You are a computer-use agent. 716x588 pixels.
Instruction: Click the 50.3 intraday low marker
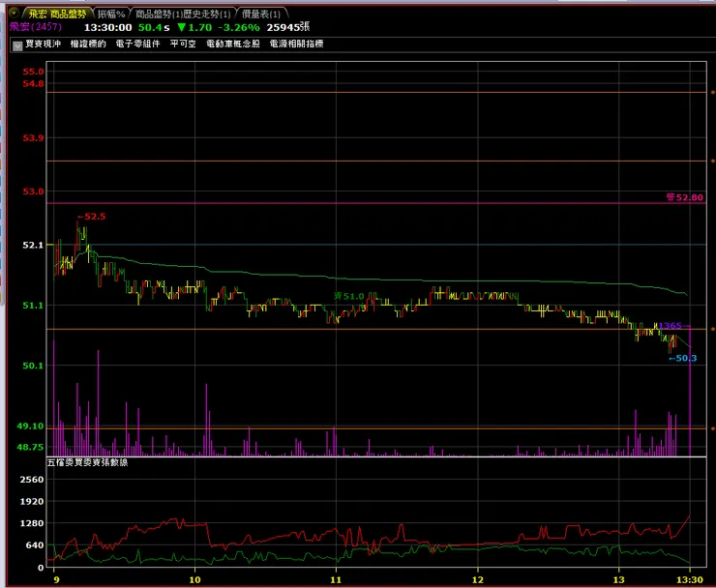tap(683, 359)
